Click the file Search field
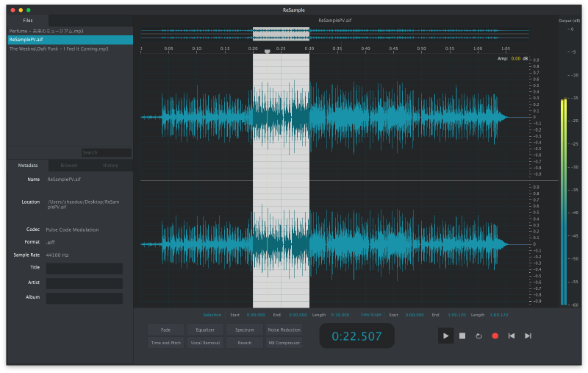This screenshot has width=588, height=373. (106, 152)
